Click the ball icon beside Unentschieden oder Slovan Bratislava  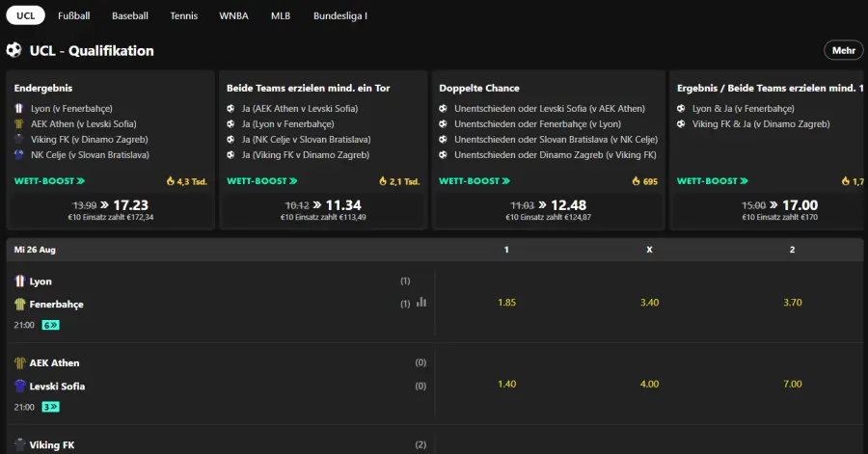[444, 140]
